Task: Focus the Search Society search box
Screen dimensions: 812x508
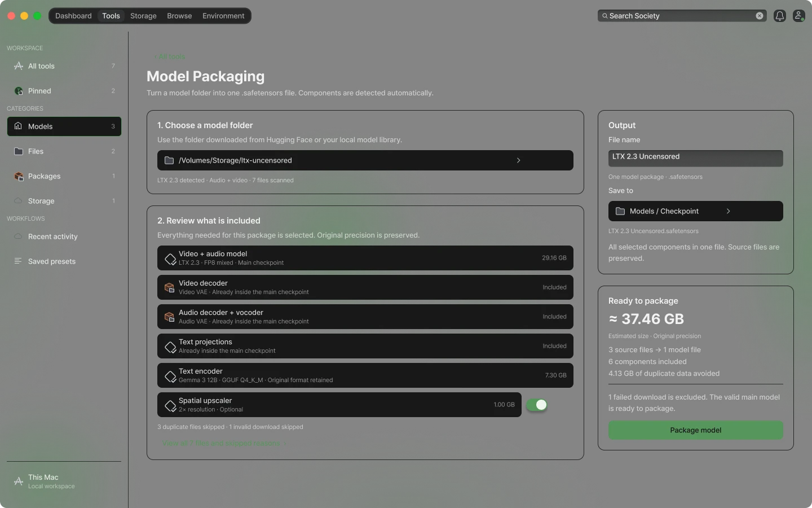Action: (x=682, y=16)
